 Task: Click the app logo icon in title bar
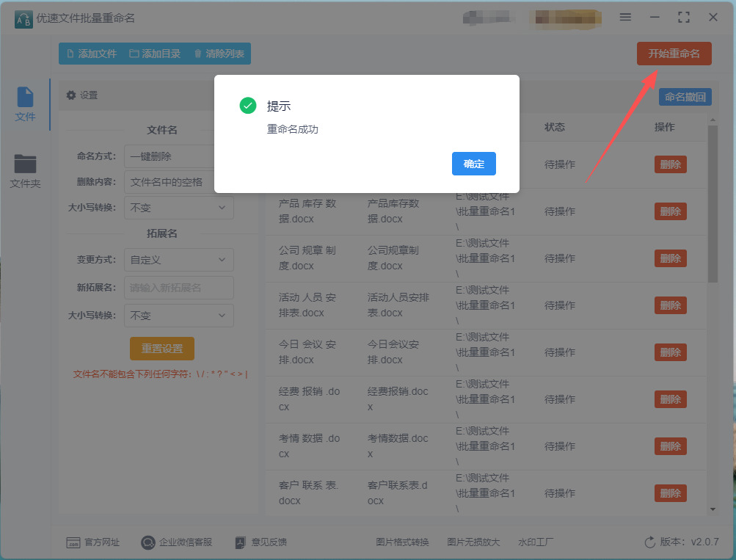[x=23, y=19]
